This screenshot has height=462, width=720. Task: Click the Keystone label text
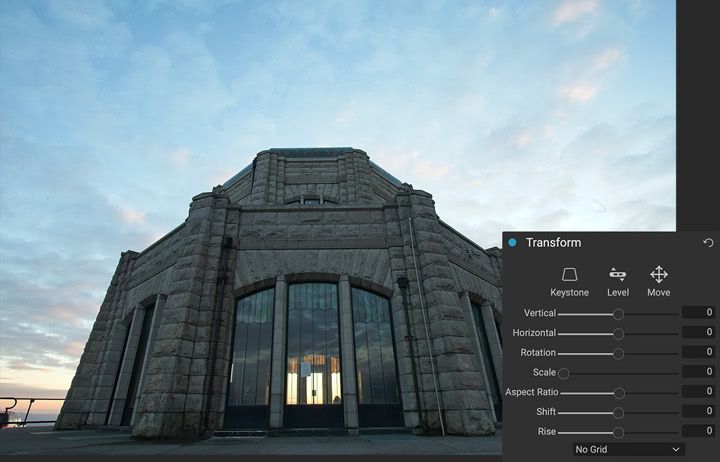569,293
